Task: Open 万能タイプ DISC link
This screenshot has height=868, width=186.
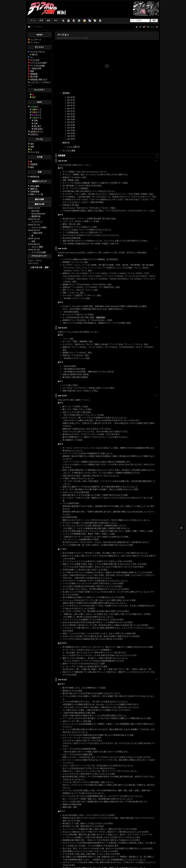Action: point(37,118)
